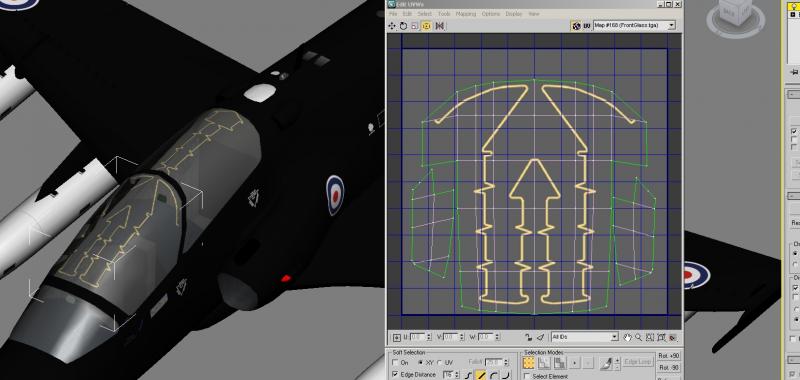Image resolution: width=800 pixels, height=380 pixels.
Task: Click the U value spinner arrows
Action: tap(429, 337)
